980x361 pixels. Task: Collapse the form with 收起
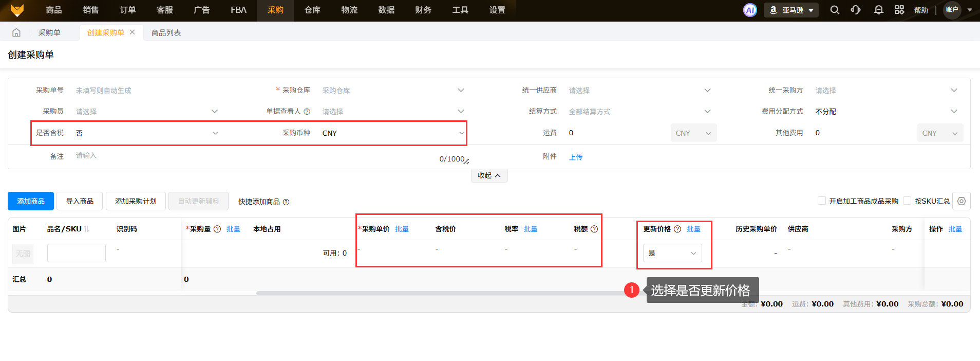click(489, 176)
